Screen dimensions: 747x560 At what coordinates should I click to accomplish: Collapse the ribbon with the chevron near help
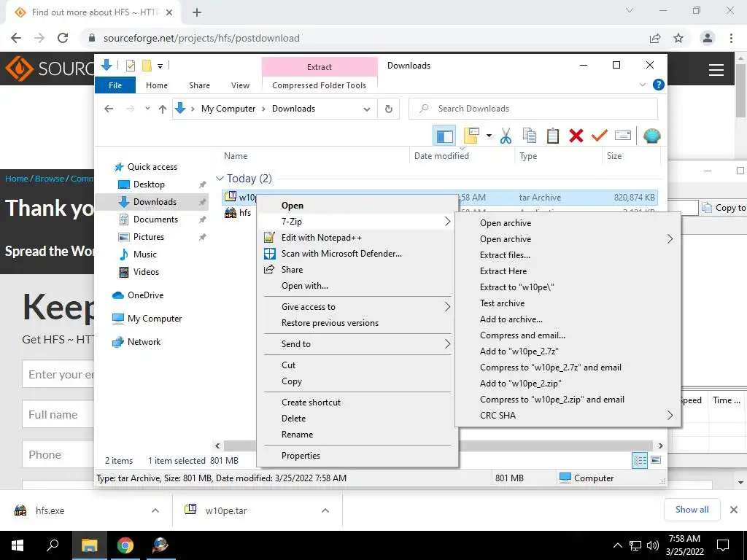click(642, 85)
